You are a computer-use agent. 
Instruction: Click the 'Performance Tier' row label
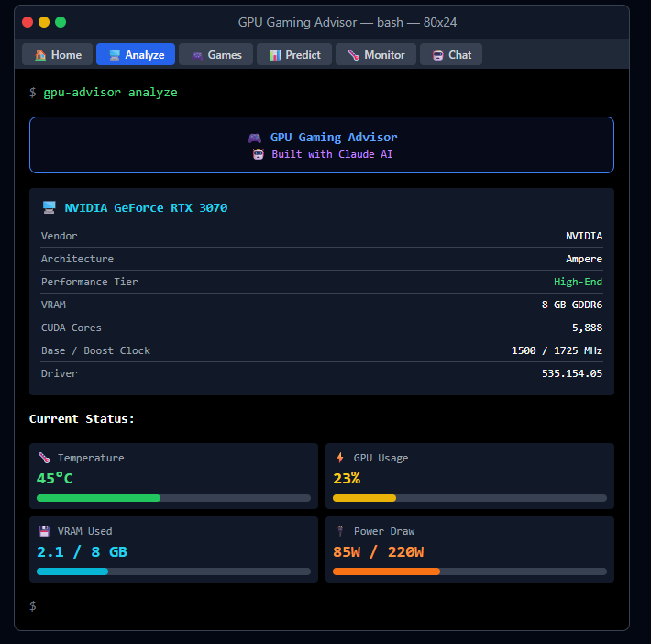point(89,282)
